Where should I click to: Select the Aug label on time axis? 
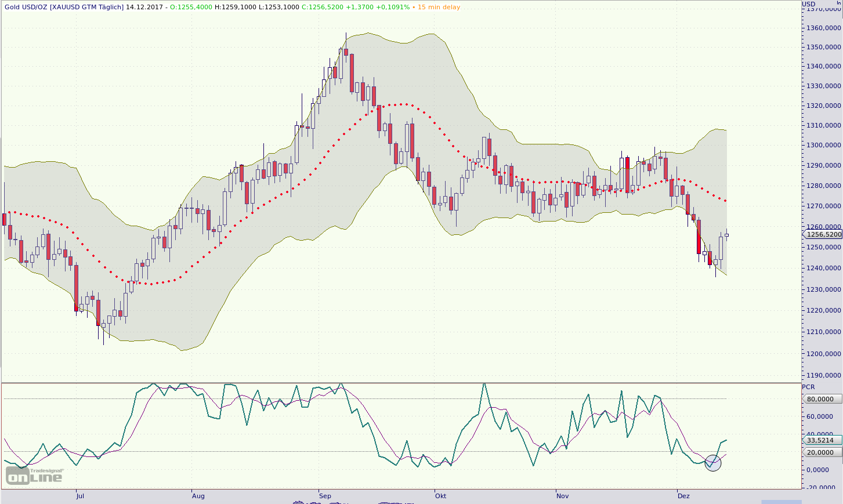198,496
